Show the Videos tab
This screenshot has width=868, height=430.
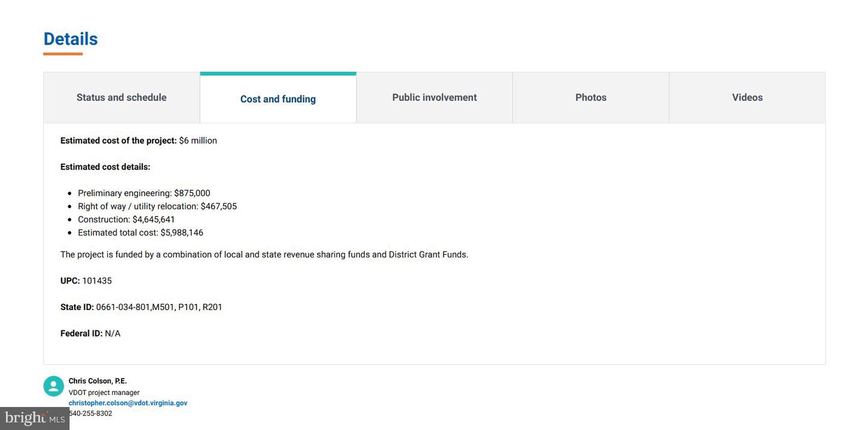click(x=747, y=98)
